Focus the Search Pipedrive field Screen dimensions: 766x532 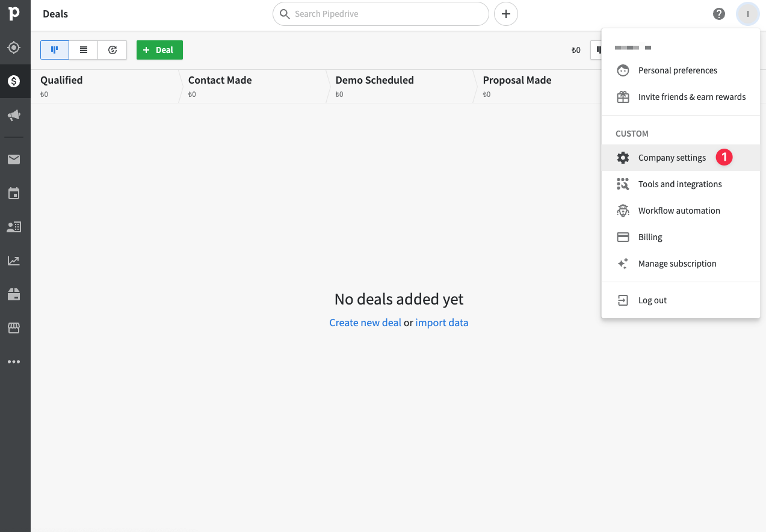click(385, 14)
